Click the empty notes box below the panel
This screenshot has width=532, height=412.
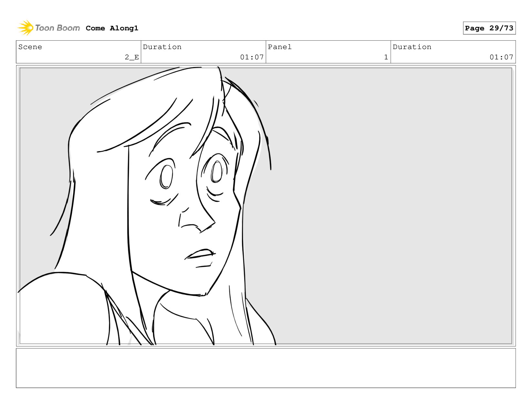point(266,368)
